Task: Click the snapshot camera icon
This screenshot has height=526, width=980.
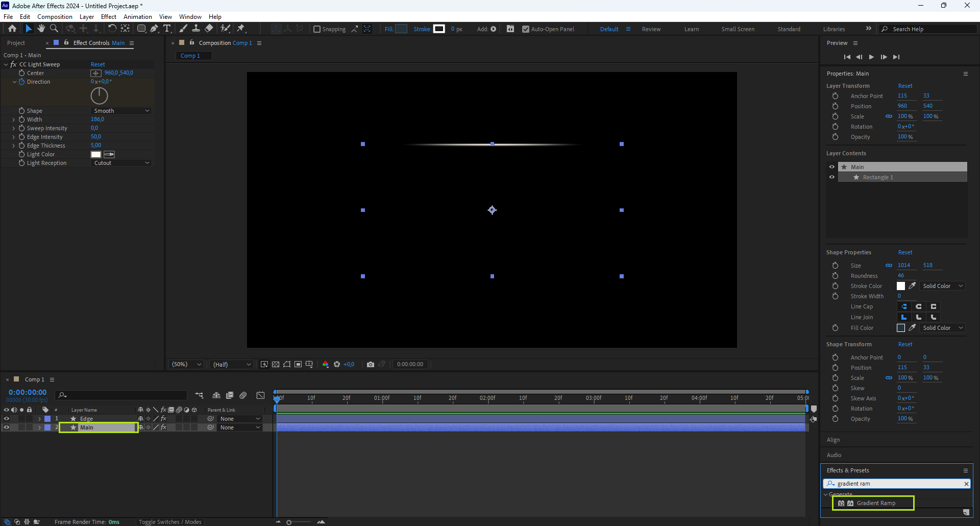Action: 371,364
